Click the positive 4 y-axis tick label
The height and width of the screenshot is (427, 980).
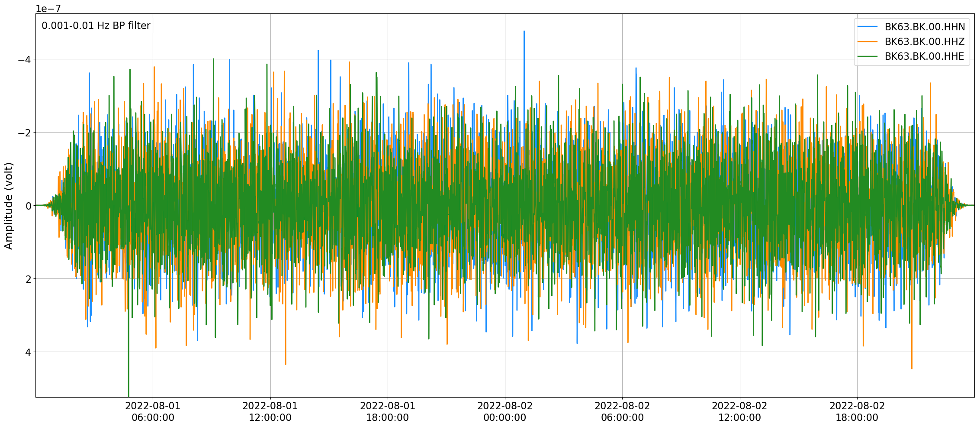point(29,352)
